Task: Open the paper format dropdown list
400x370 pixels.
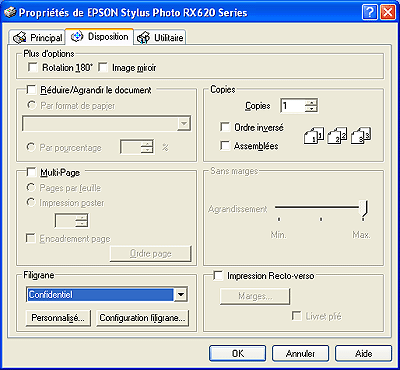Action: point(183,124)
